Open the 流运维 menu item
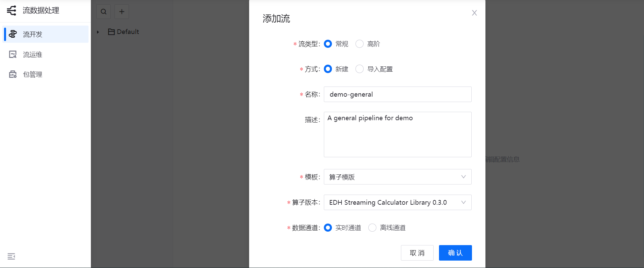 33,55
